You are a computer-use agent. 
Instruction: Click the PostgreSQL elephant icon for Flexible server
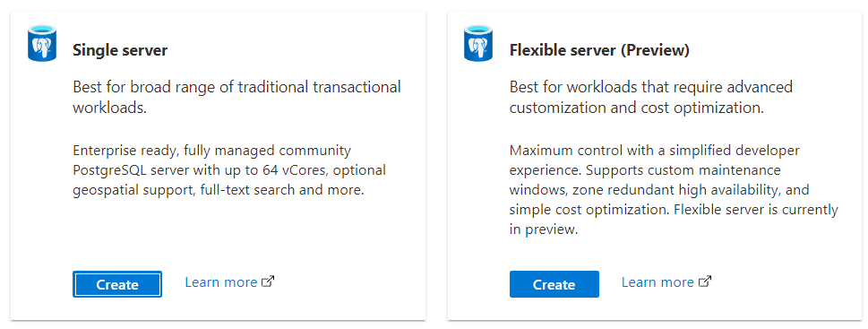(x=477, y=43)
